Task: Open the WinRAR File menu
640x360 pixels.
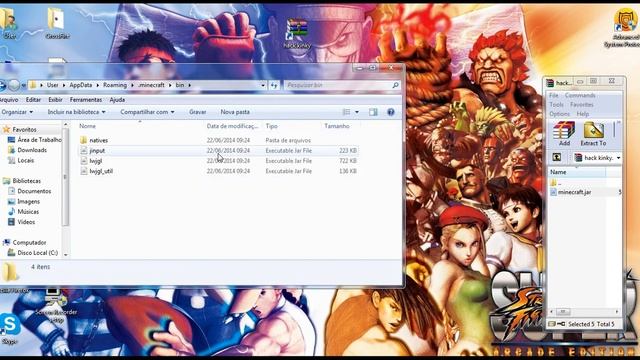Action: coord(553,95)
